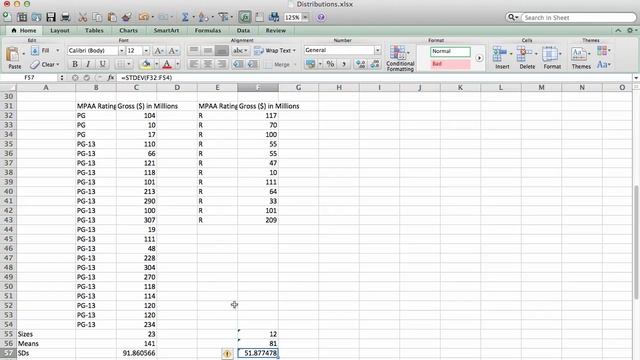Cut selection with the scissors icon

[x=83, y=17]
